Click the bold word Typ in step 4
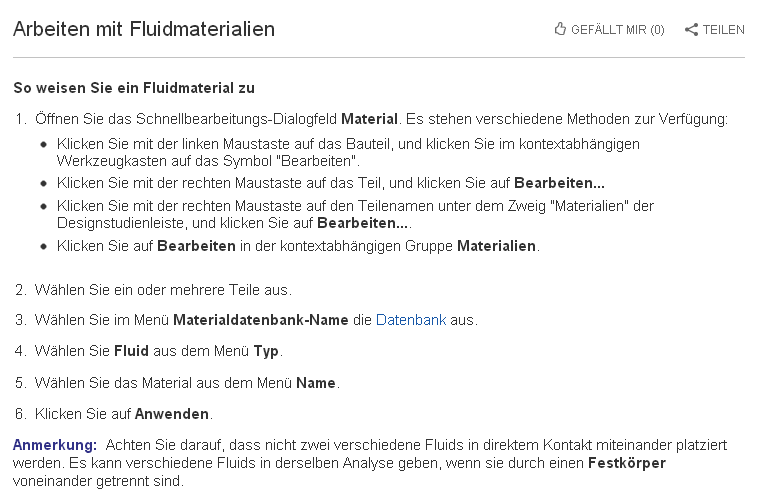The width and height of the screenshot is (757, 492). pyautogui.click(x=267, y=351)
